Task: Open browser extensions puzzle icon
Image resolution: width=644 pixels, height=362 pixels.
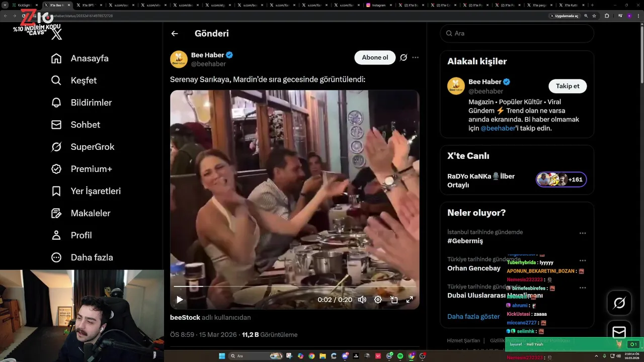Action: point(607,16)
